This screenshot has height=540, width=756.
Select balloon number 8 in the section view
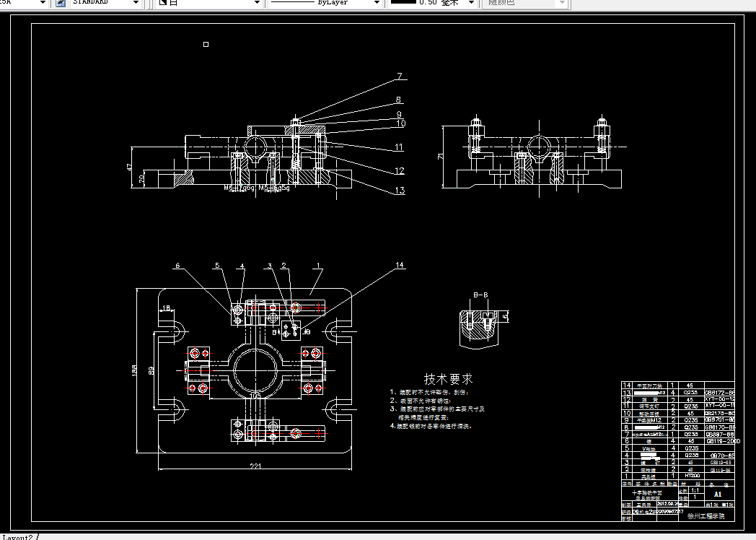398,100
